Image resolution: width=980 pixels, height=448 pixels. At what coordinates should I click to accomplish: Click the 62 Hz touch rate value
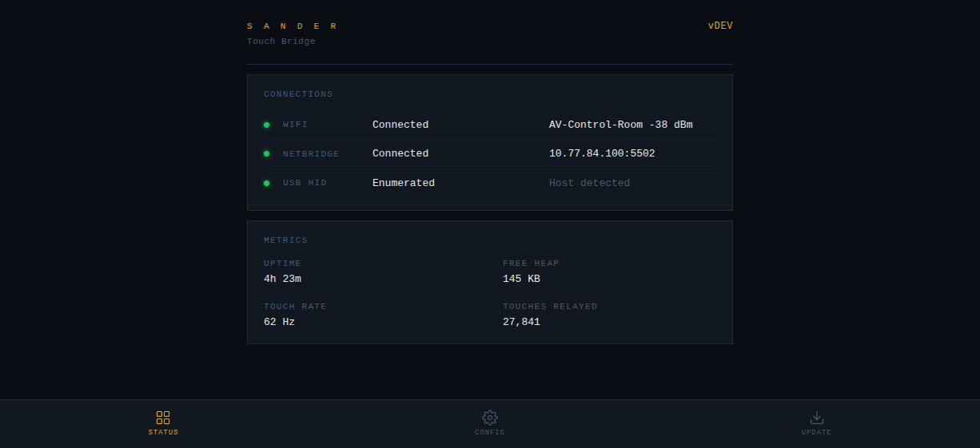(x=279, y=322)
